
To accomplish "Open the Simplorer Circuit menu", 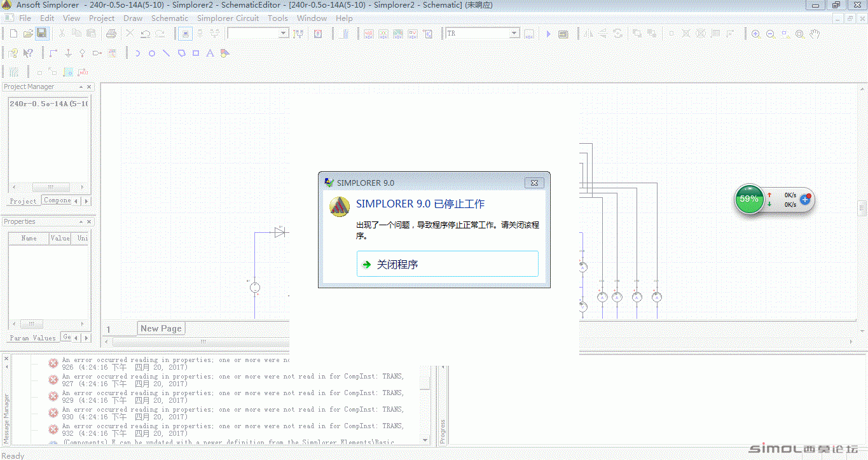I will tap(228, 18).
